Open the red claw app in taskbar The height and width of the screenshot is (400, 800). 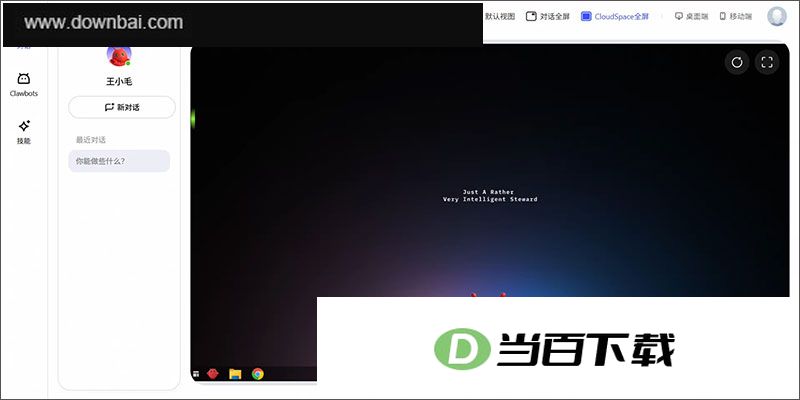[213, 374]
